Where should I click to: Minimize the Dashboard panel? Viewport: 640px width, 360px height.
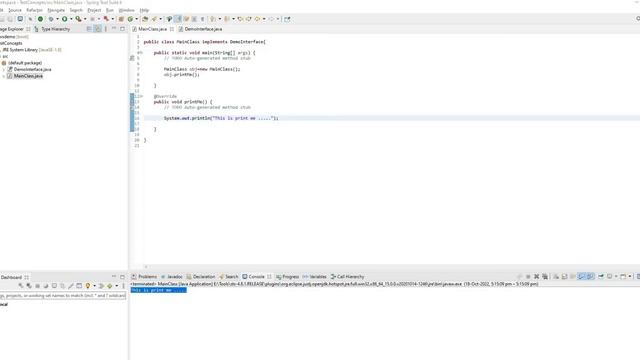tap(114, 277)
